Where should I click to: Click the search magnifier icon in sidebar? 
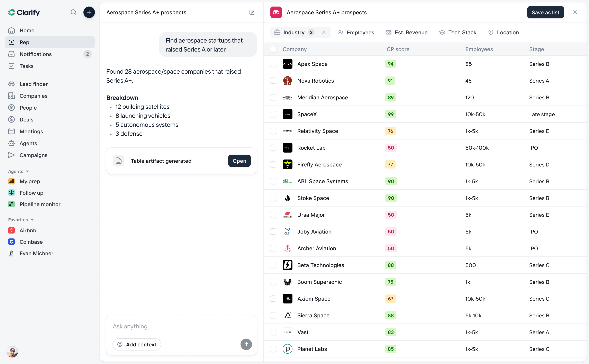(73, 12)
